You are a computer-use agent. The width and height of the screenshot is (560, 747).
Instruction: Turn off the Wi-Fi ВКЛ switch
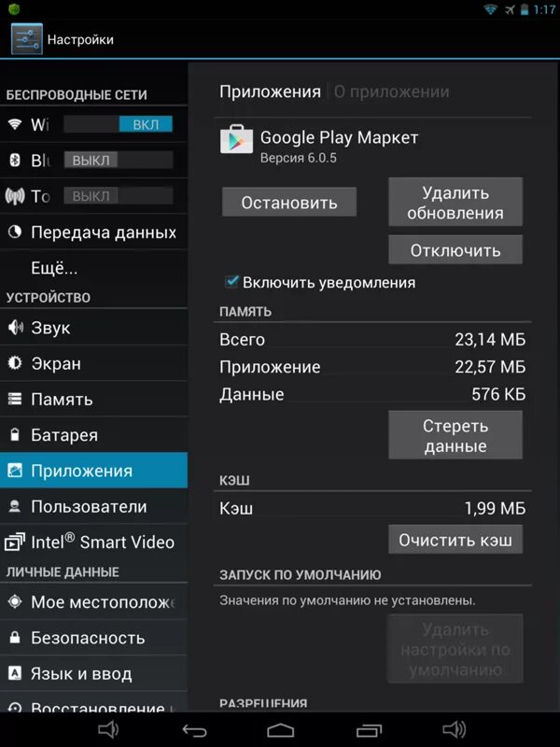(x=119, y=124)
